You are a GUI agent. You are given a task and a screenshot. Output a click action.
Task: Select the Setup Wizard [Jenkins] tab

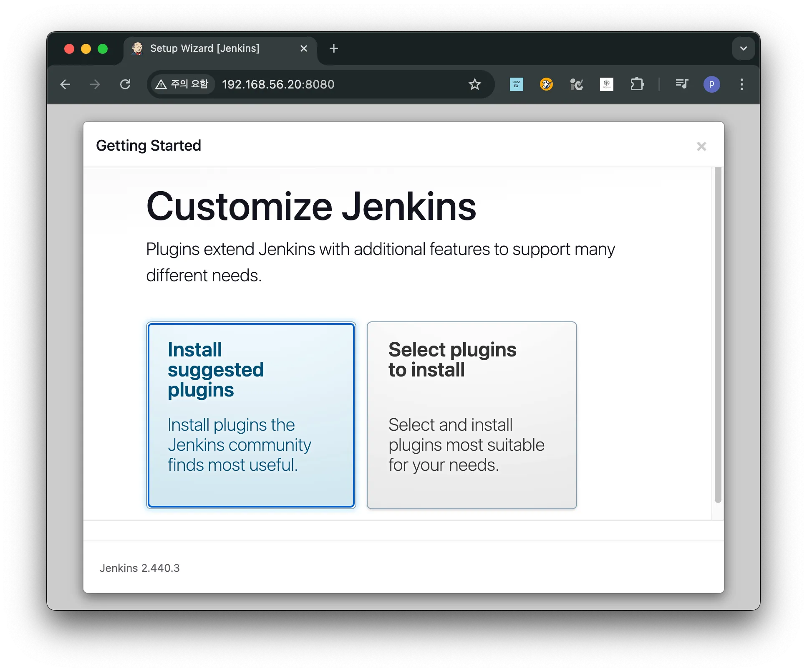coord(204,48)
